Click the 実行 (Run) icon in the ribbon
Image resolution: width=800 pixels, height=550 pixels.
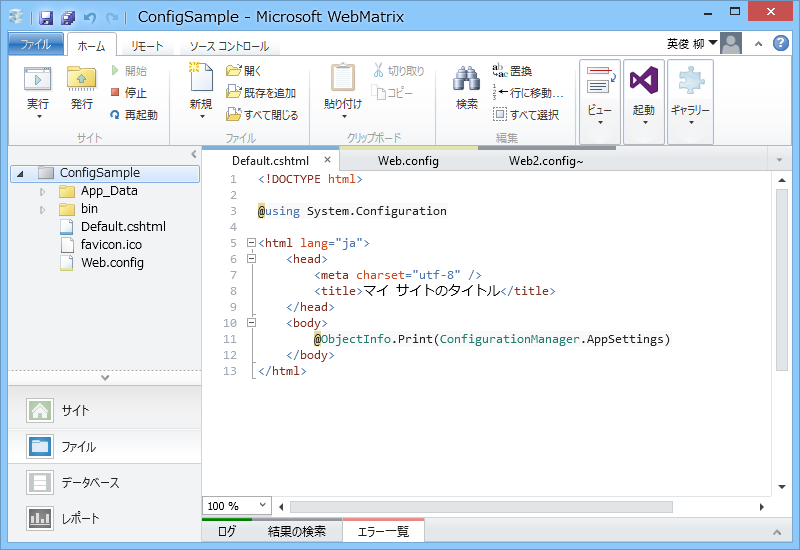(x=38, y=79)
